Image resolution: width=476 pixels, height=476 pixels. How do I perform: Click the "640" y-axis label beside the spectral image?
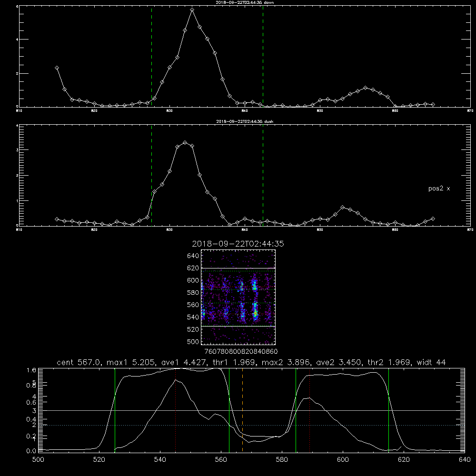point(193,256)
